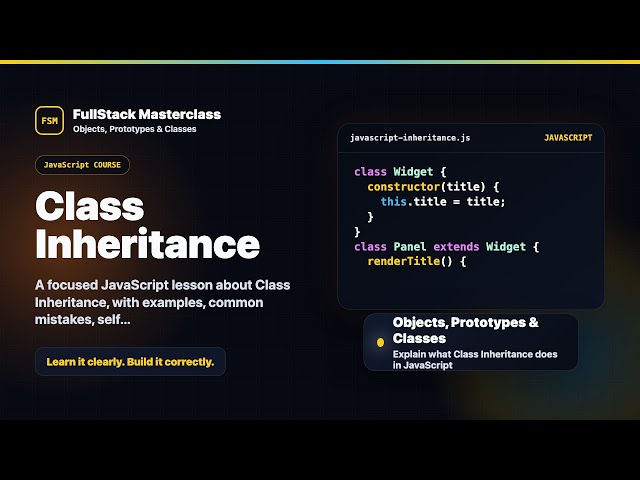Image resolution: width=640 pixels, height=480 pixels.
Task: Click the 'constructor(title) {' code line
Action: 433,187
